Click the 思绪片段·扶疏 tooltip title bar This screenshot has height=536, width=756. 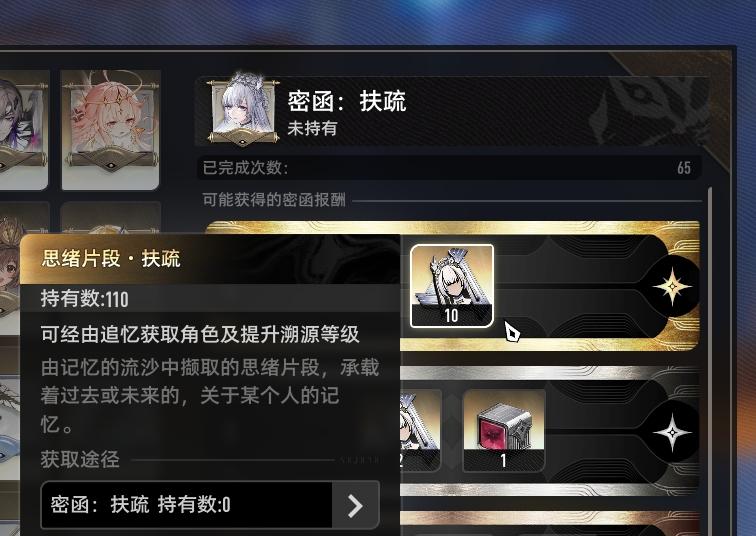[210, 259]
